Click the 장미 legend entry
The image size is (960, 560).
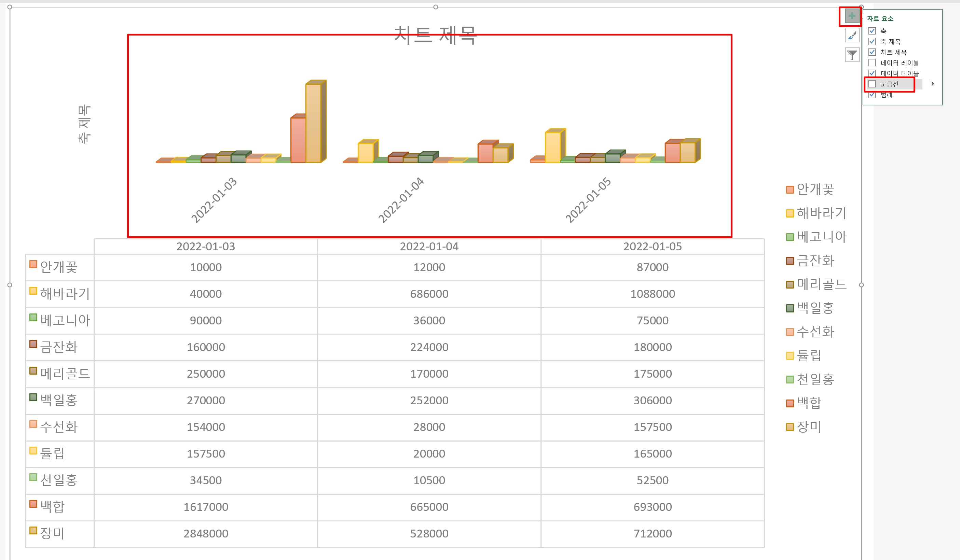[x=808, y=426]
